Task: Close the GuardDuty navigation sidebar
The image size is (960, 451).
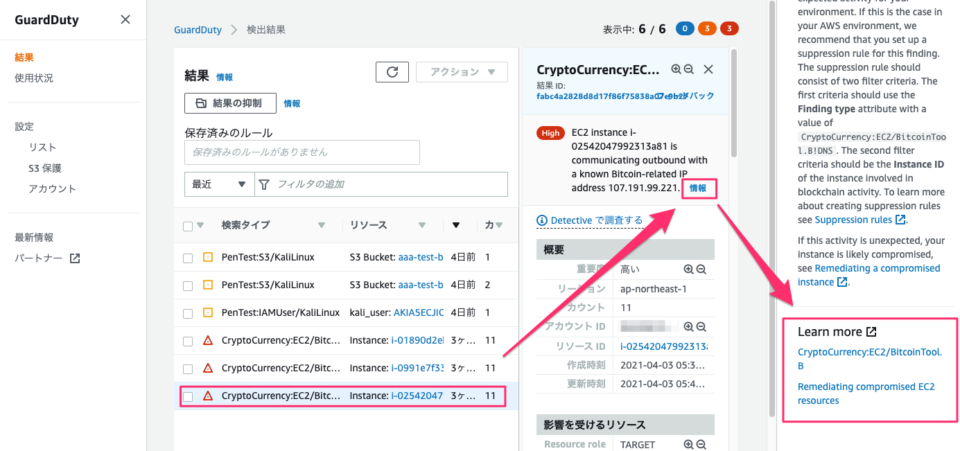Action: click(x=126, y=20)
